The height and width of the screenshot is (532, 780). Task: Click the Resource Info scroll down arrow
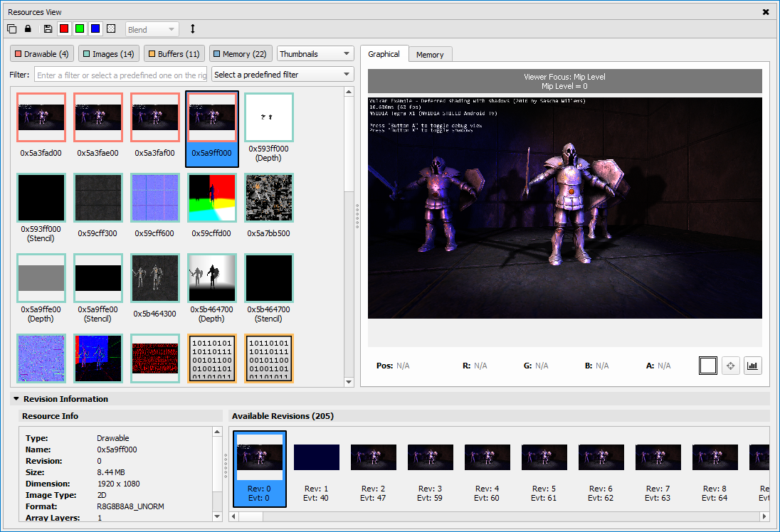point(217,516)
